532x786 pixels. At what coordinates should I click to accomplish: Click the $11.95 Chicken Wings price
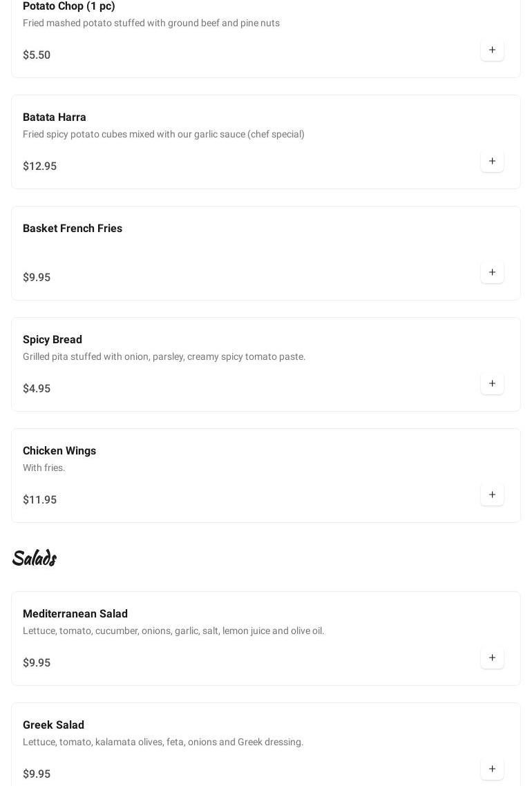[40, 500]
